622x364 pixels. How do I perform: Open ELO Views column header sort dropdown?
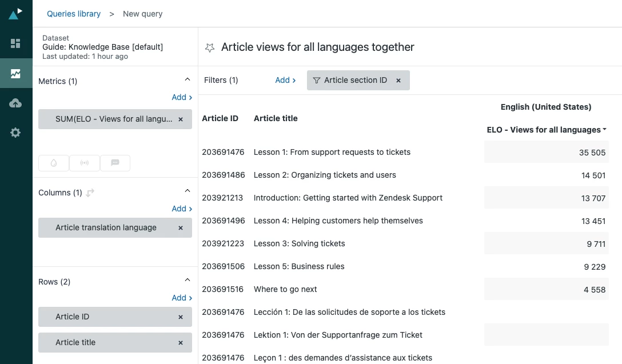click(x=604, y=130)
